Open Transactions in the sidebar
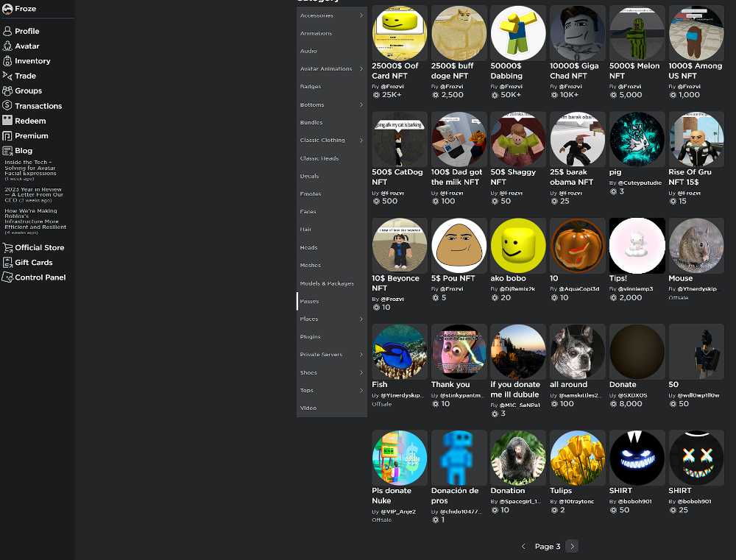The height and width of the screenshot is (560, 736). click(8, 106)
